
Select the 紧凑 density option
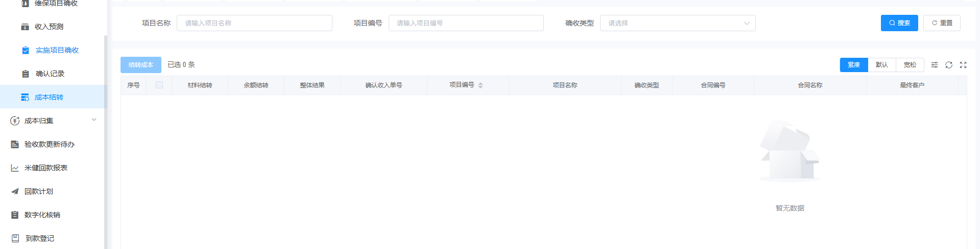853,65
